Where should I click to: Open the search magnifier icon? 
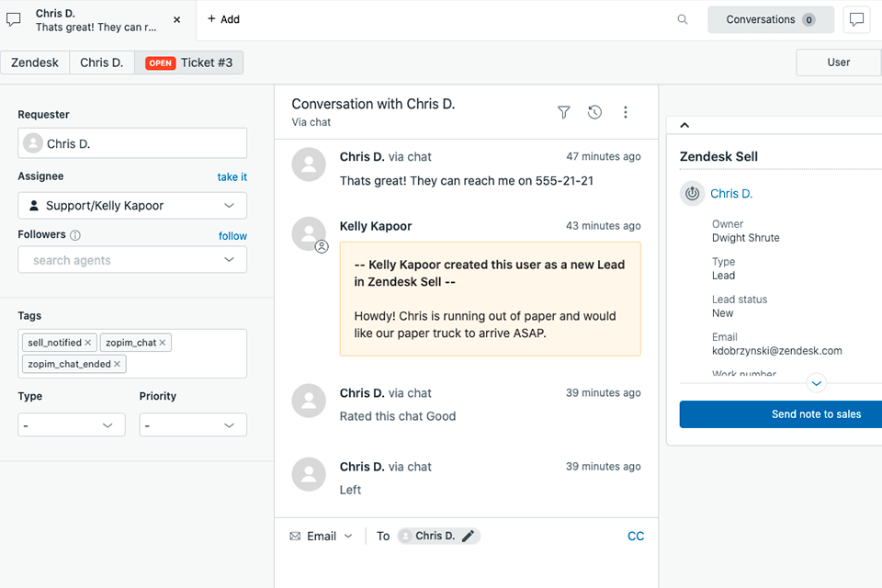[683, 19]
